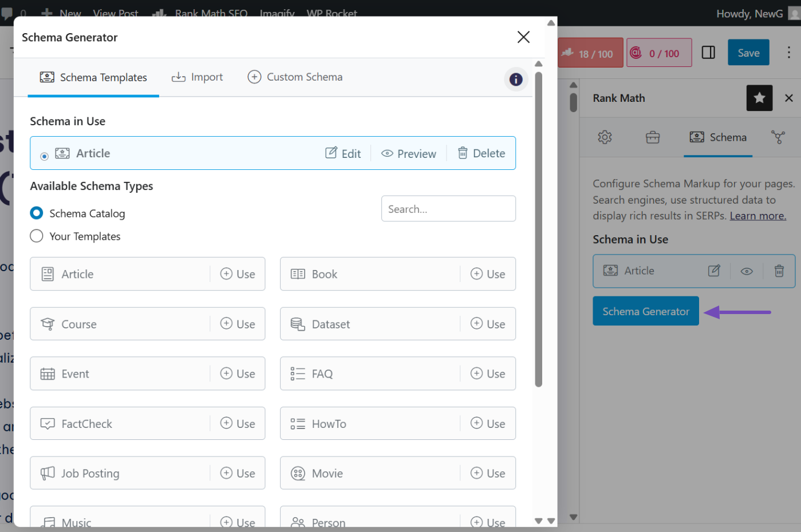Click the info icon in Schema Generator
The width and height of the screenshot is (801, 532).
(x=515, y=80)
